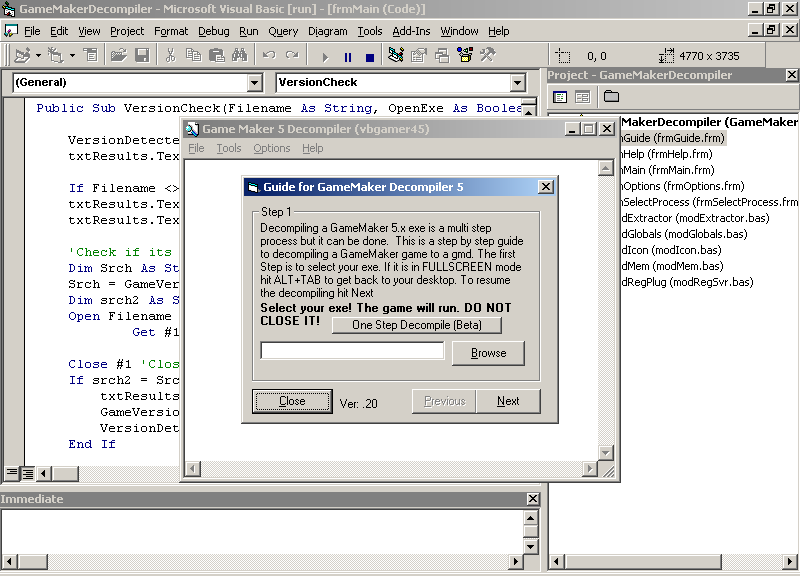Open the Menu Editor from the toolbar
Viewport: 802px width, 576px height.
(91, 55)
